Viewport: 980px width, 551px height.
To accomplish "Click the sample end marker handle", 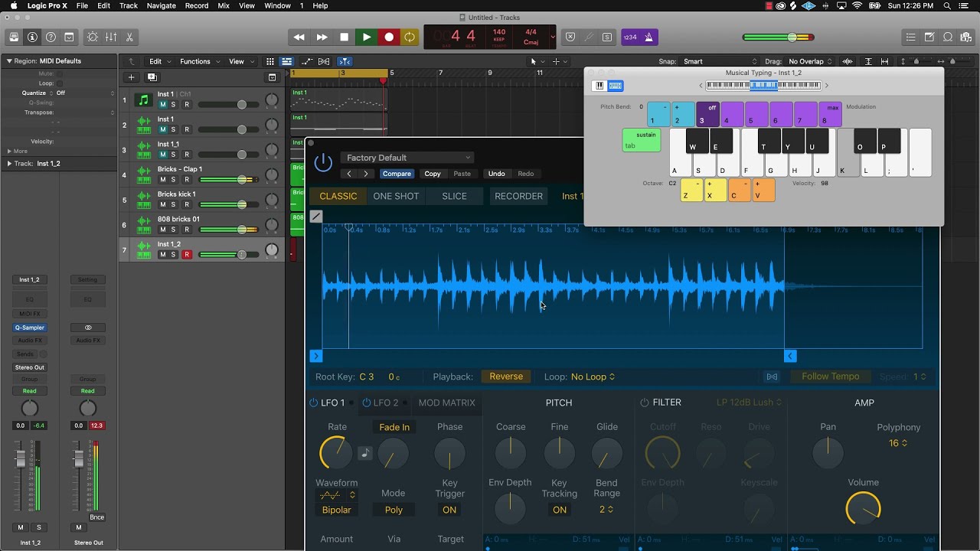I will click(790, 356).
